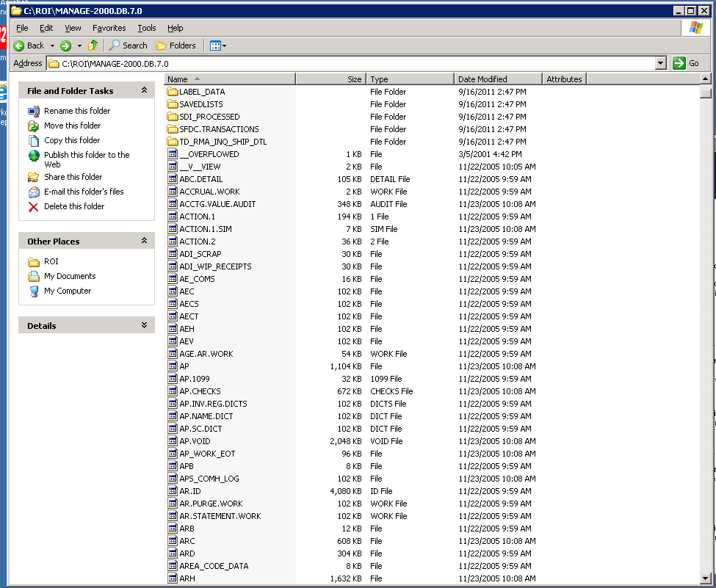Select file name AR.STATEMENT.WORK
Image resolution: width=716 pixels, height=588 pixels.
coord(220,516)
